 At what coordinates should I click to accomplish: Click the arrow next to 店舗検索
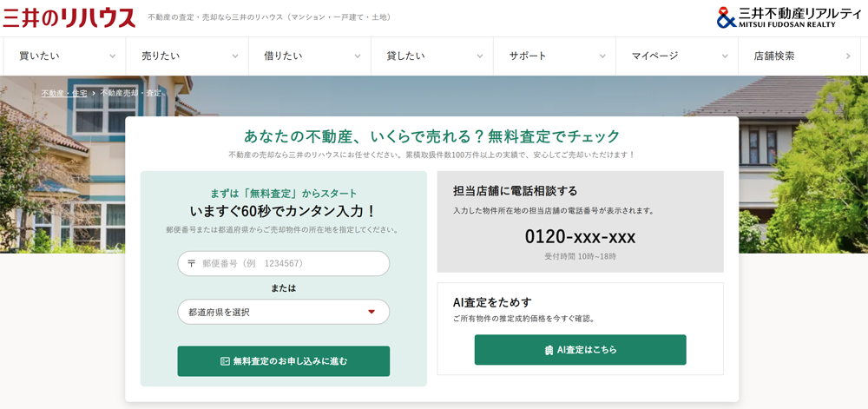pyautogui.click(x=848, y=56)
